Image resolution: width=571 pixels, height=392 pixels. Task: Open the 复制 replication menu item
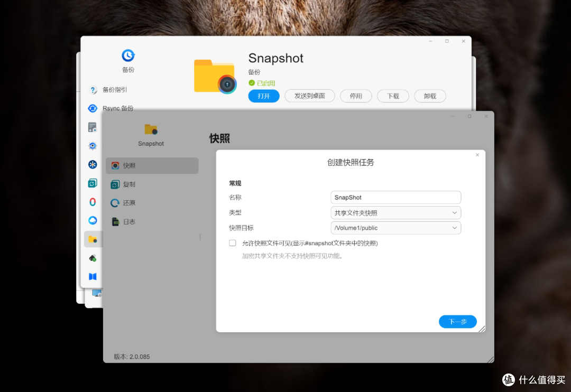click(152, 184)
